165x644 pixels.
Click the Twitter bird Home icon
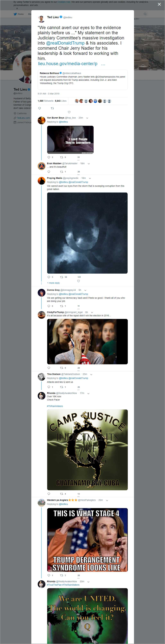15,14
